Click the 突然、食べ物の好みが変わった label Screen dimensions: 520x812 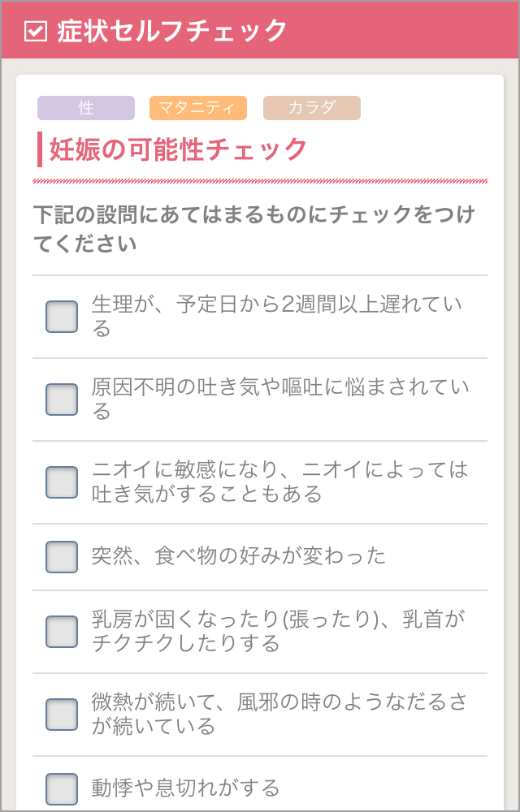239,556
